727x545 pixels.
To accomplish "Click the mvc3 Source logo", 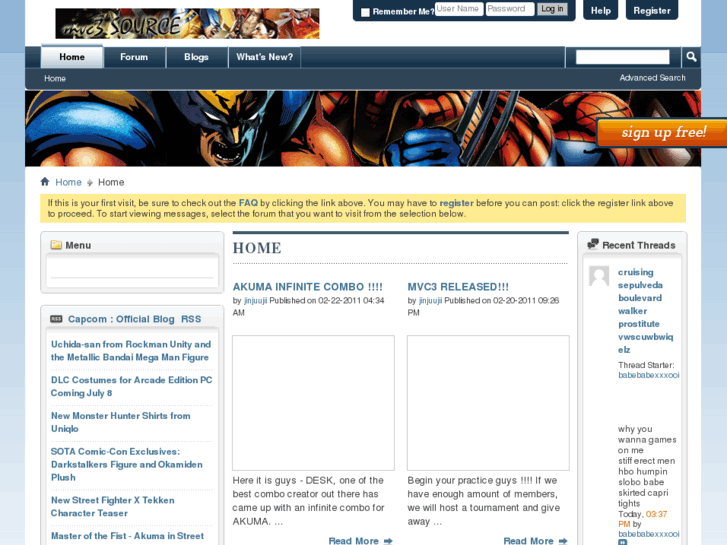I will [x=187, y=24].
